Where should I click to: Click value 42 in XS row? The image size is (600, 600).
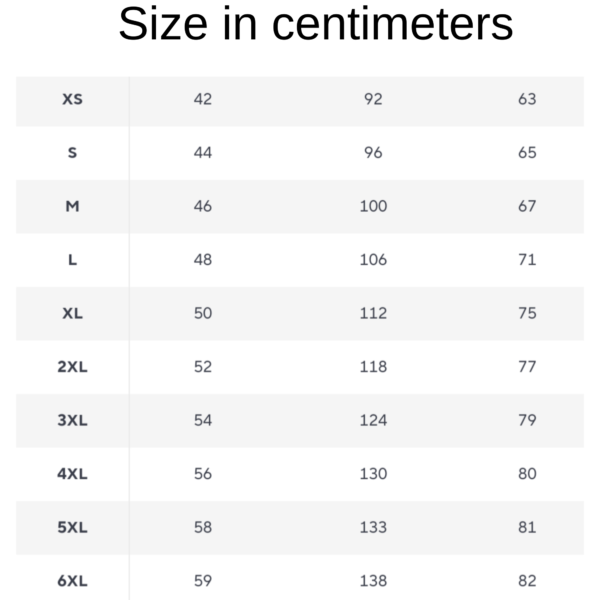(x=203, y=99)
